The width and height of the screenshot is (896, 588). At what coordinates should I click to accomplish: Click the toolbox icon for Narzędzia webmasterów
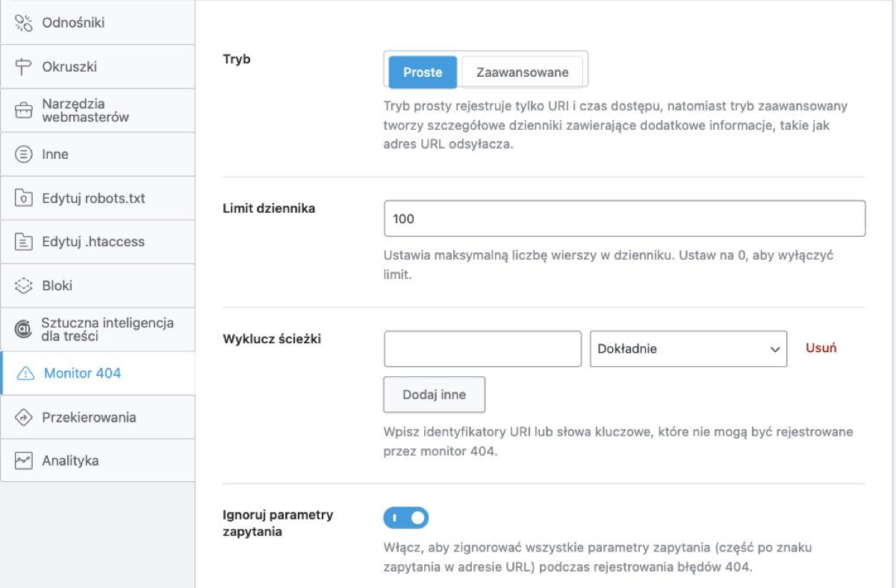click(24, 111)
